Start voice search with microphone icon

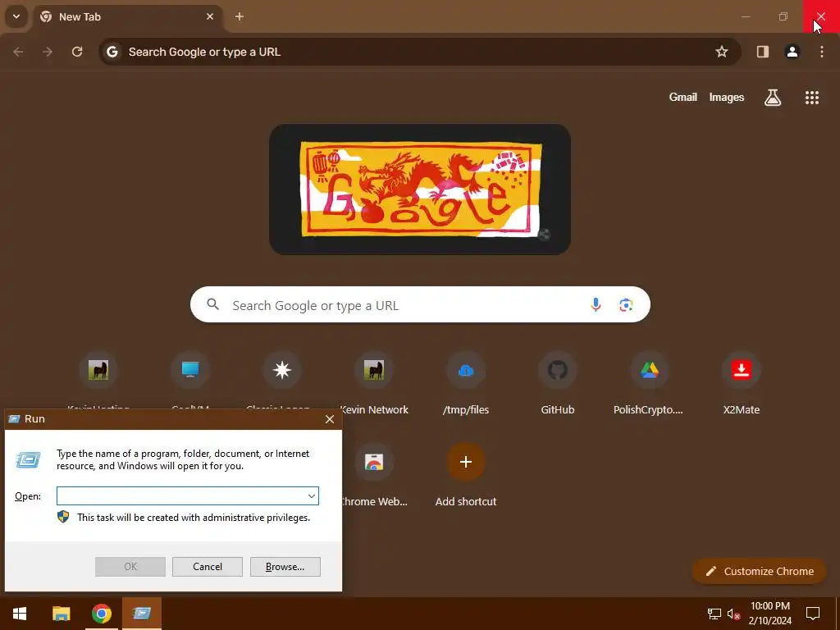596,305
